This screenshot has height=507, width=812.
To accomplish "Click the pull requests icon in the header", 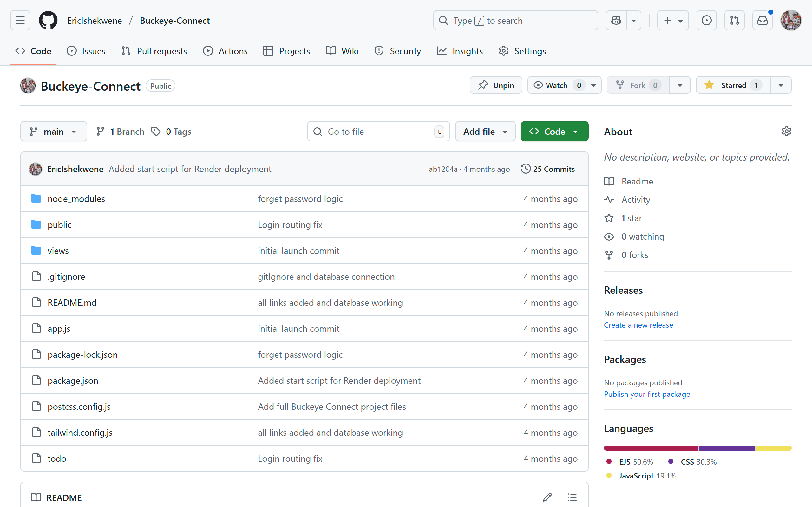I will pos(735,21).
